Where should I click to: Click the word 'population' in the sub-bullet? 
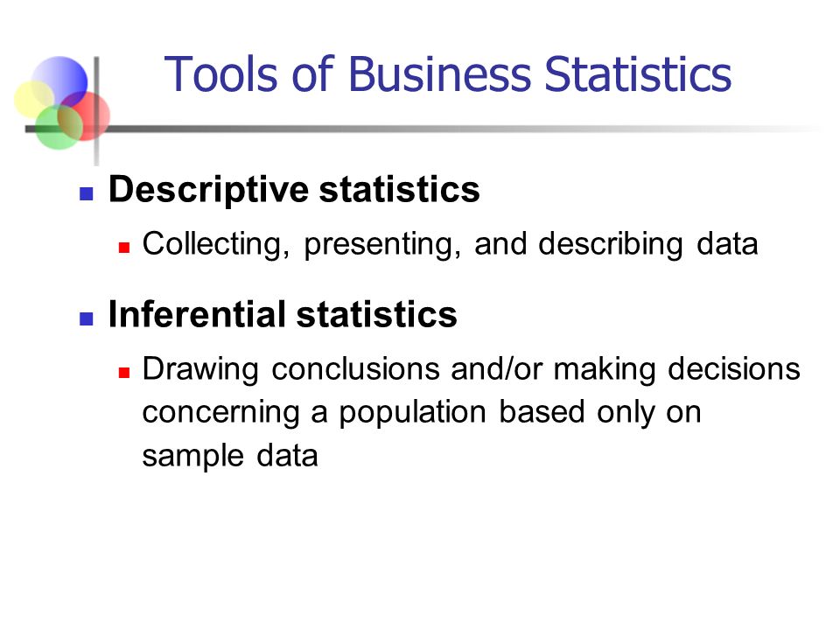point(412,414)
